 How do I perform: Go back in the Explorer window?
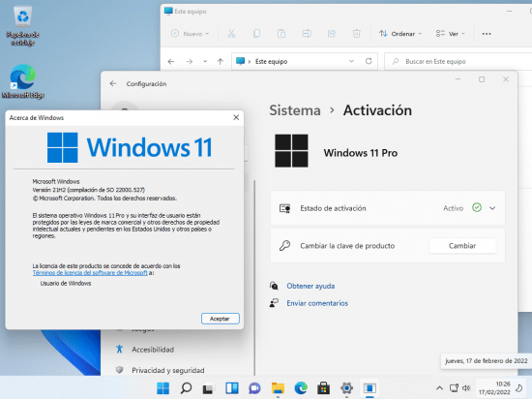click(171, 61)
